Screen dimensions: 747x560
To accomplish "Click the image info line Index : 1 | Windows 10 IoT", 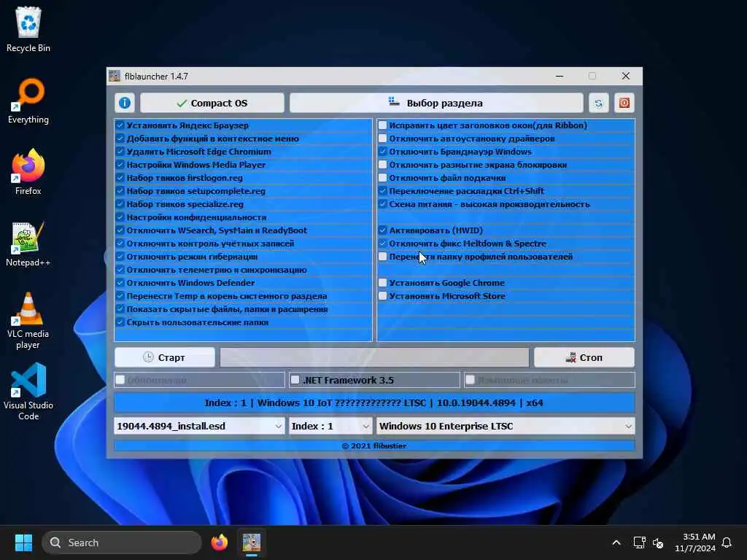I will click(374, 402).
